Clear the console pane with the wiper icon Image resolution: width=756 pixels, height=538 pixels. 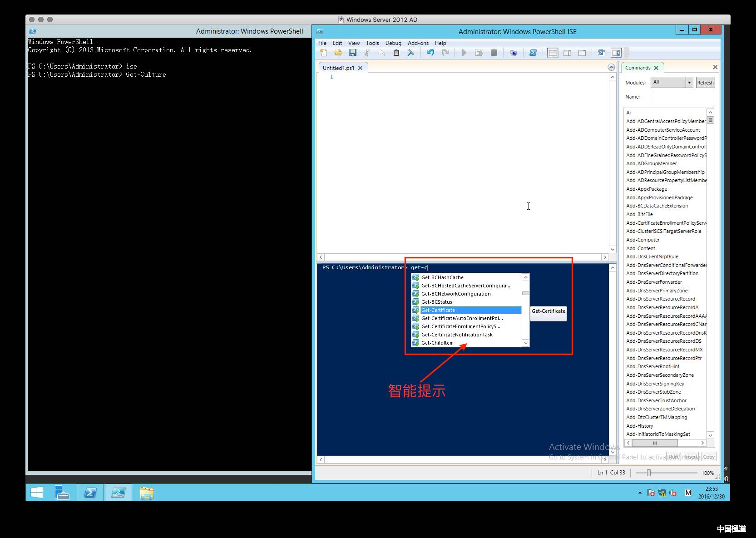pos(410,53)
